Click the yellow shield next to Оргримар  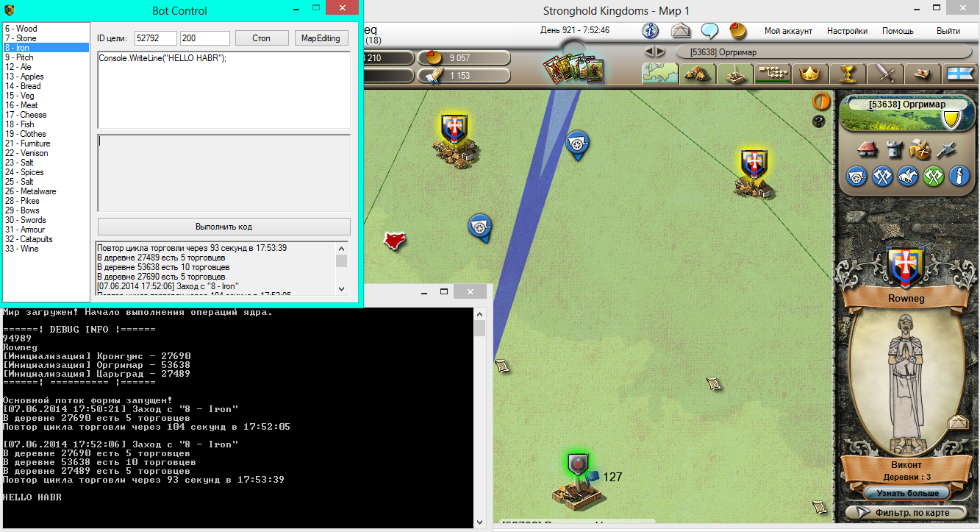[x=951, y=118]
